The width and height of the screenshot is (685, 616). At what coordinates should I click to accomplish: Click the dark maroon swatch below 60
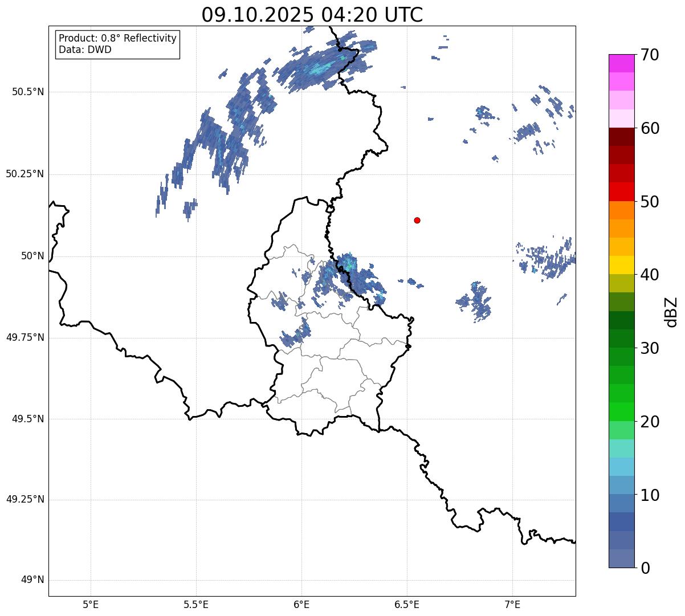point(621,137)
